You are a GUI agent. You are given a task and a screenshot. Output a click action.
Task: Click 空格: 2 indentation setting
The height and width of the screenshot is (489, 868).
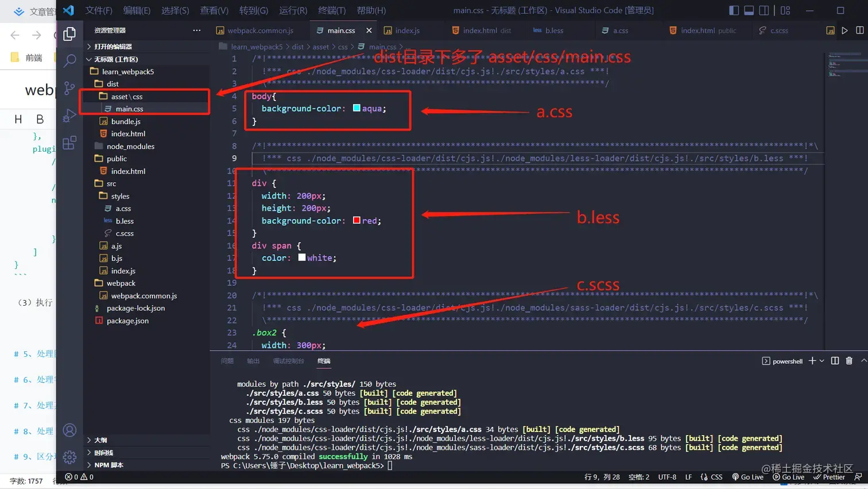click(x=639, y=477)
